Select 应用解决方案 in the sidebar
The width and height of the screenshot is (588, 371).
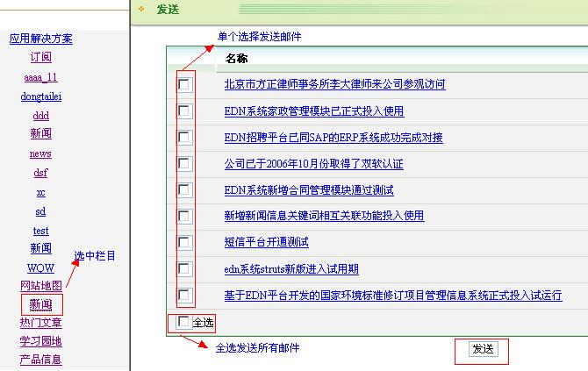(41, 39)
